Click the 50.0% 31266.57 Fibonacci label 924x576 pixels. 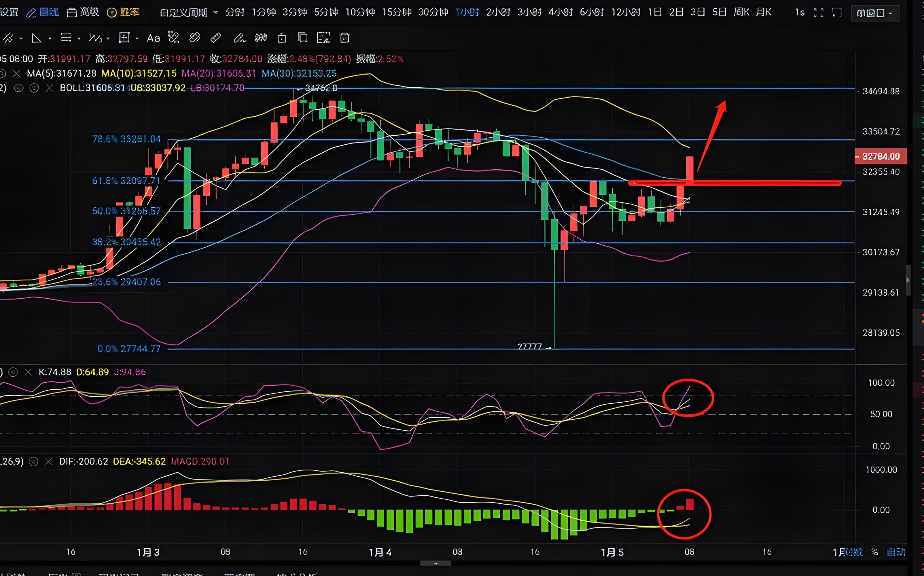(126, 211)
